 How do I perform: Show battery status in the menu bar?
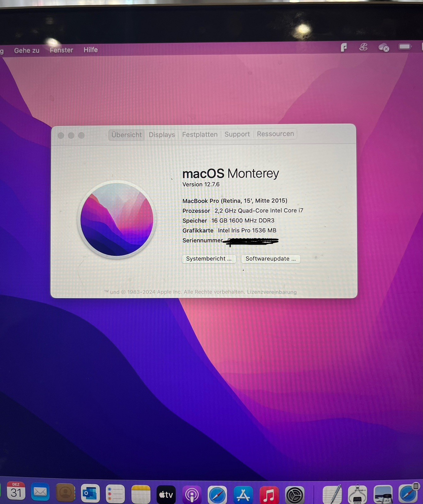coord(405,47)
